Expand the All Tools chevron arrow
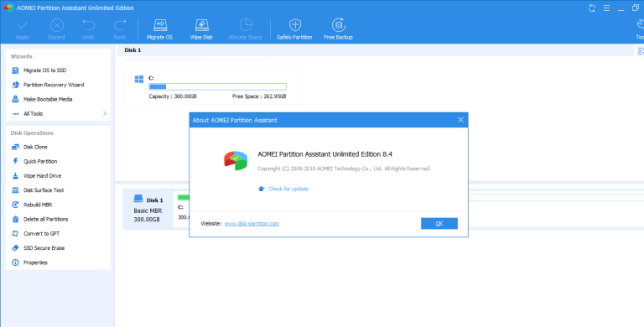The width and height of the screenshot is (644, 327). click(x=104, y=113)
